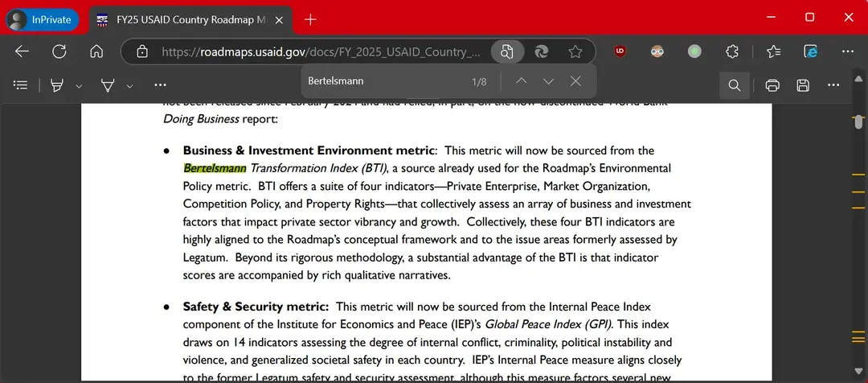Open a new browser tab
Screen dimensions: 868x383
[310, 19]
